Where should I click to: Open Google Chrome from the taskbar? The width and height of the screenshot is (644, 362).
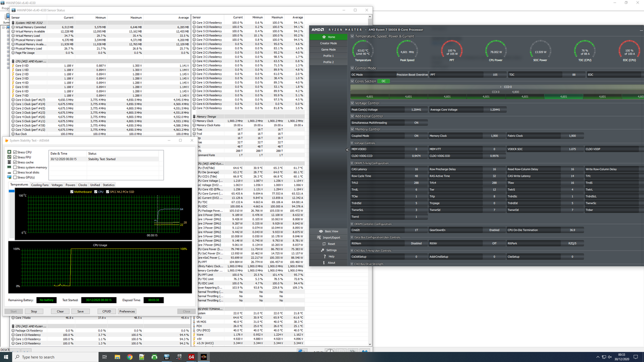(130, 357)
